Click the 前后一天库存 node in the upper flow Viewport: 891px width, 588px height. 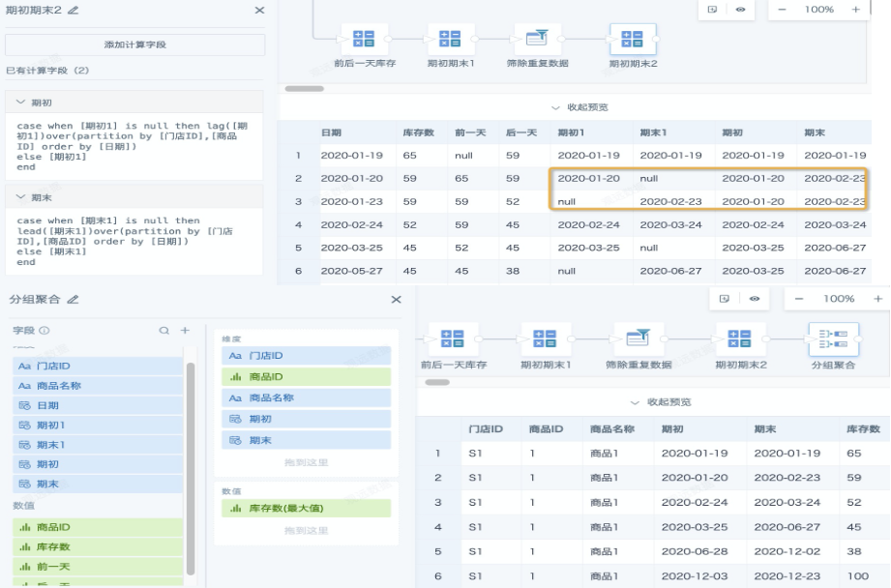[364, 40]
